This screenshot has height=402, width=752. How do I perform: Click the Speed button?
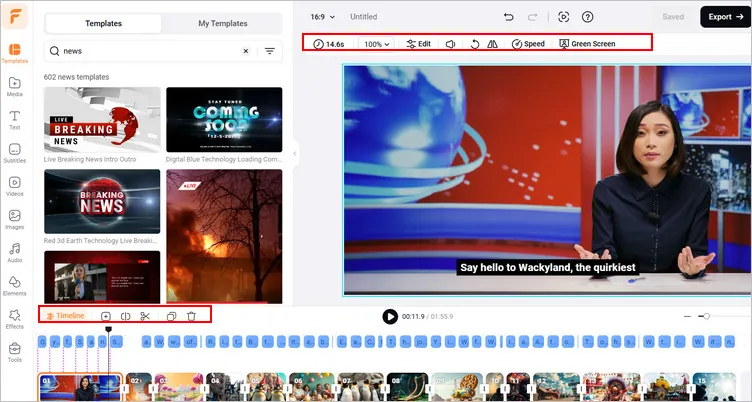point(529,44)
